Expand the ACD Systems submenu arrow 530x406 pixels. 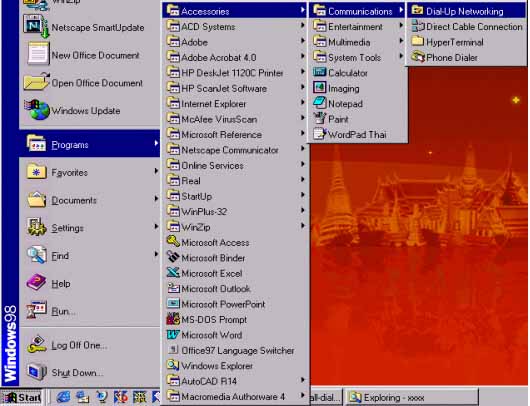click(303, 26)
